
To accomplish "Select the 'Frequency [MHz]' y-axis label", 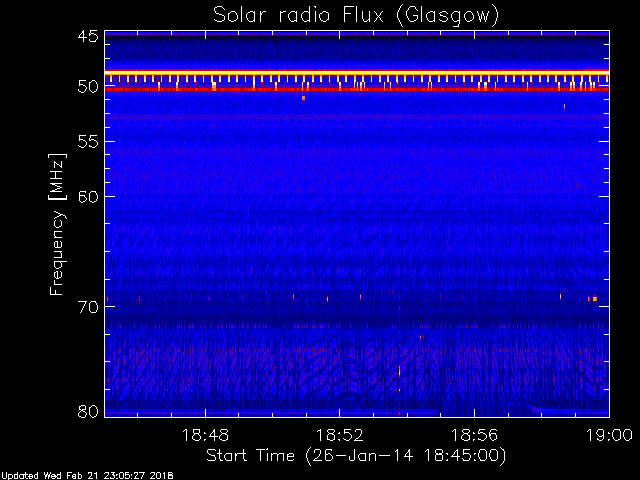I will point(57,224).
